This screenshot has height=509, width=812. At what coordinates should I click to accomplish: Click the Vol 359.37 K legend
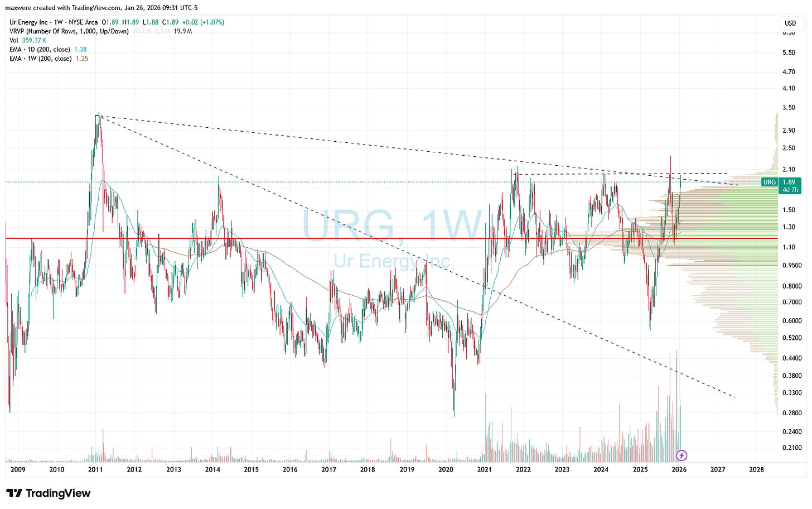point(28,40)
